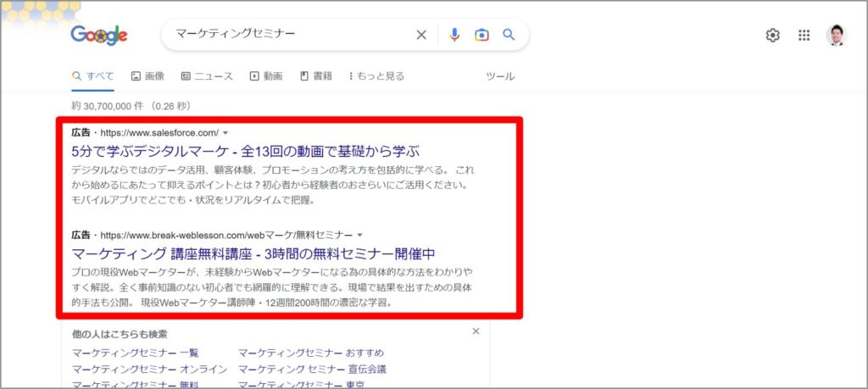The width and height of the screenshot is (868, 389).
Task: Click the break-weblesson ad description text
Action: (272, 288)
